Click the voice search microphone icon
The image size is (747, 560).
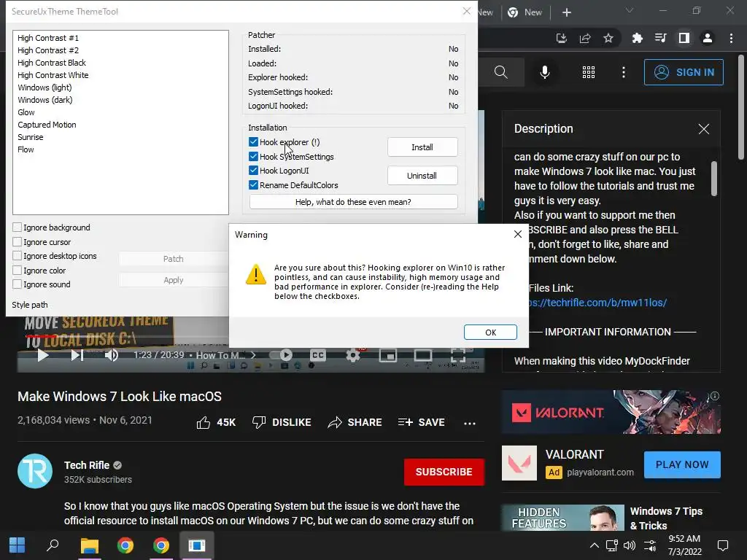(544, 72)
